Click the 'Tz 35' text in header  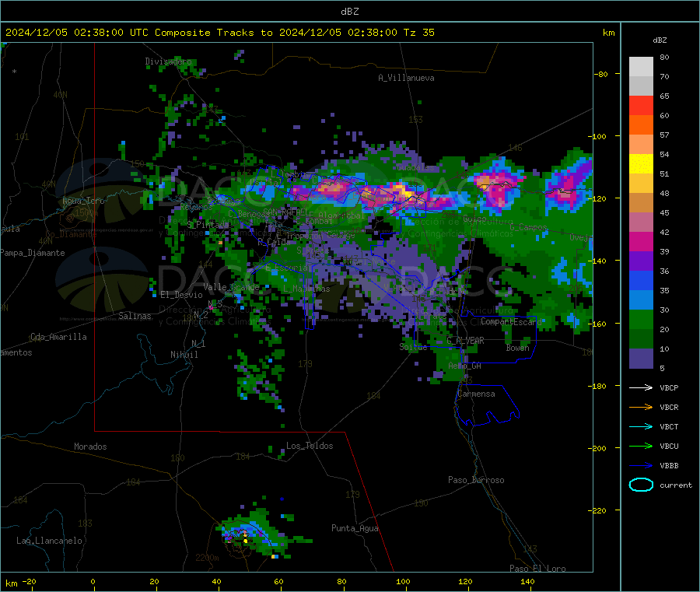point(418,33)
